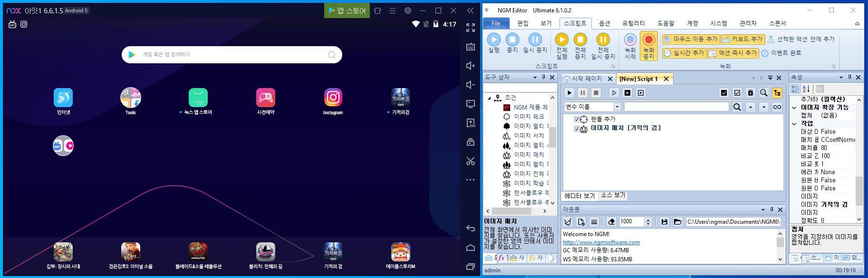This screenshot has height=278, width=868.
Task: Collapse the 작업 property group
Action: tap(794, 124)
